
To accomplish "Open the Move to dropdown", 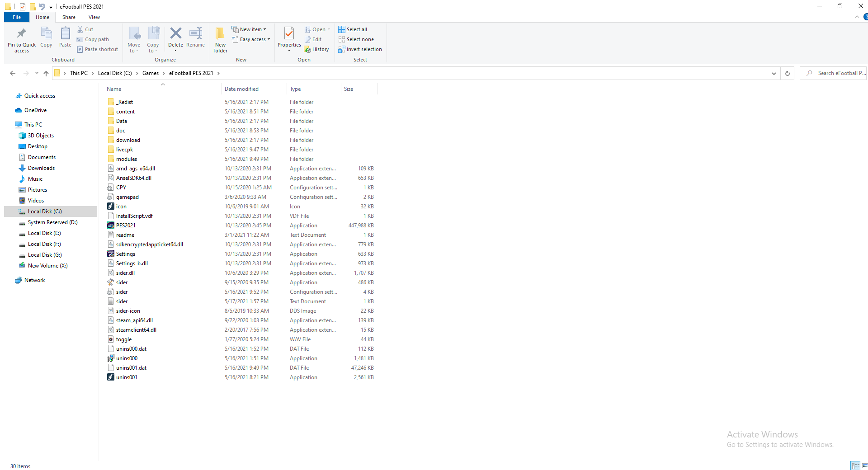I will coord(134,48).
